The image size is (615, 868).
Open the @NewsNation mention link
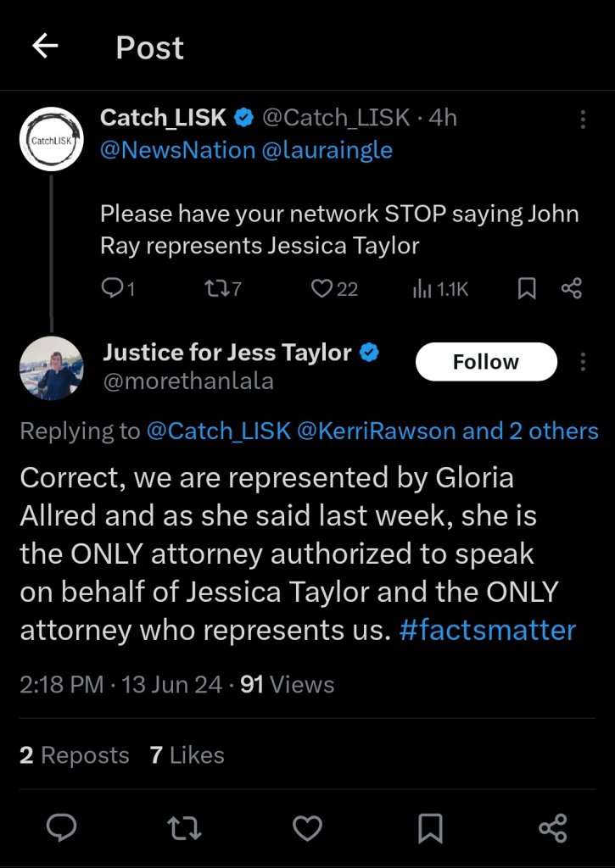pos(177,150)
